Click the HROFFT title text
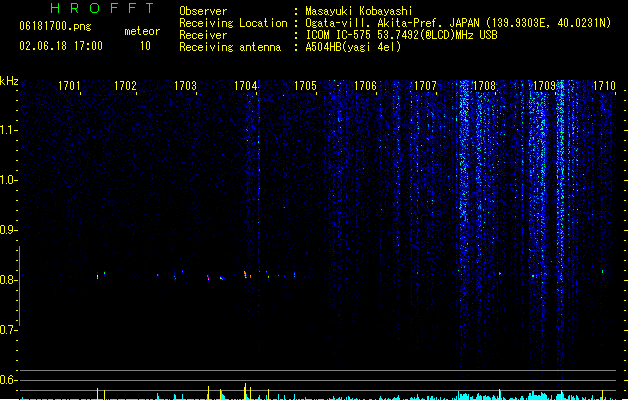This screenshot has width=629, height=400. [102, 8]
